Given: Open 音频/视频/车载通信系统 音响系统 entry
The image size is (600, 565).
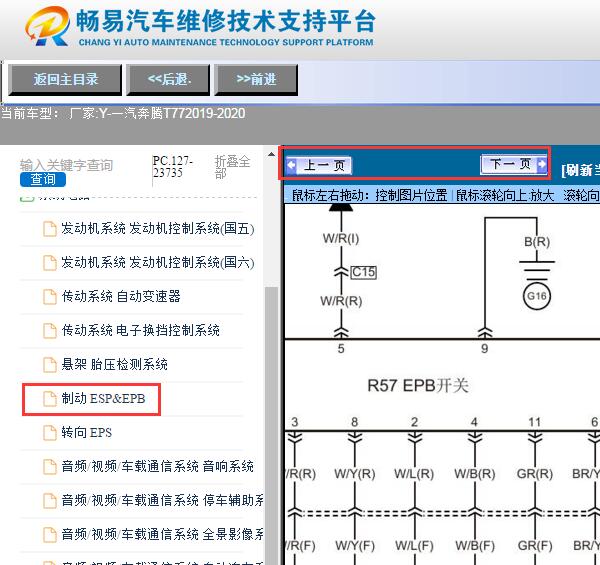Looking at the screenshot, I should point(157,466).
